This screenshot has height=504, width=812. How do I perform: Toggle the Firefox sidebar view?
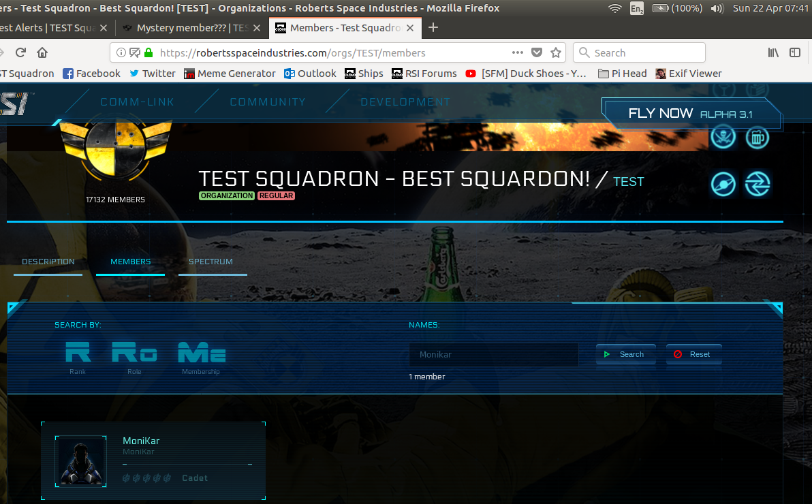[x=794, y=52]
